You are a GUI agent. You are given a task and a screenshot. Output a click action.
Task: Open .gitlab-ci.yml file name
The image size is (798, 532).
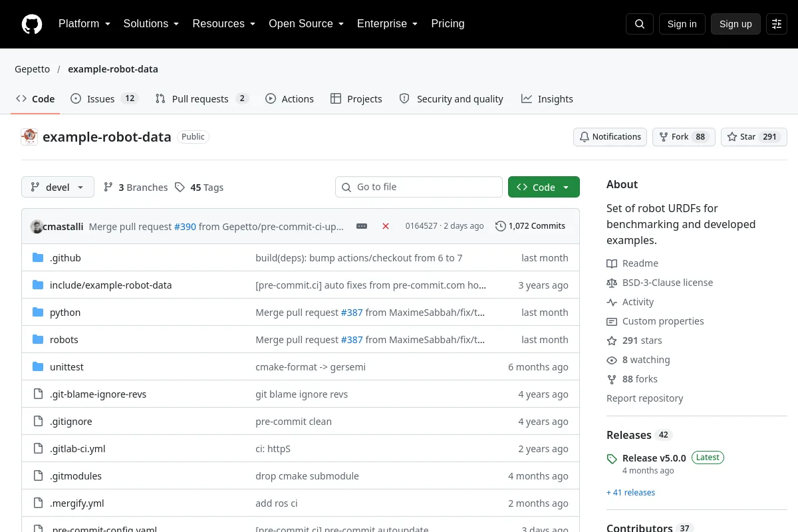coord(77,449)
